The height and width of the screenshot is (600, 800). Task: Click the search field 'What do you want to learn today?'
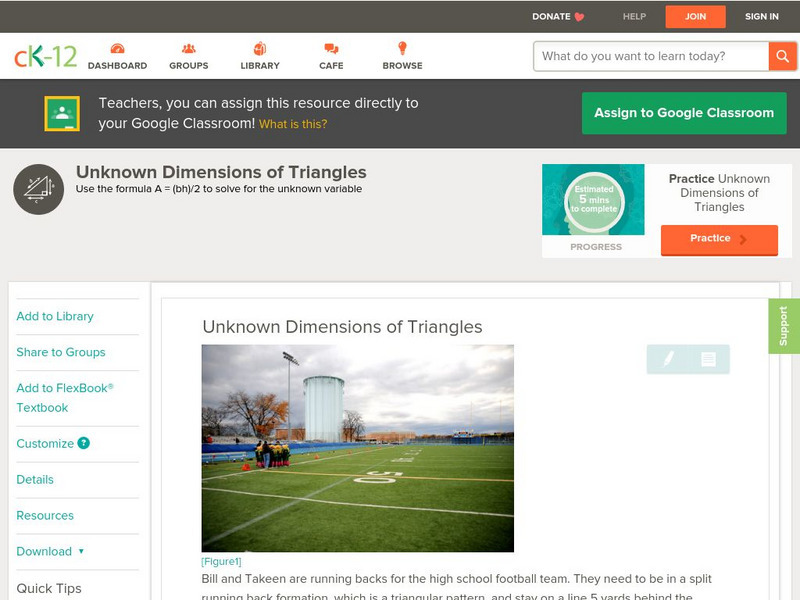point(651,56)
